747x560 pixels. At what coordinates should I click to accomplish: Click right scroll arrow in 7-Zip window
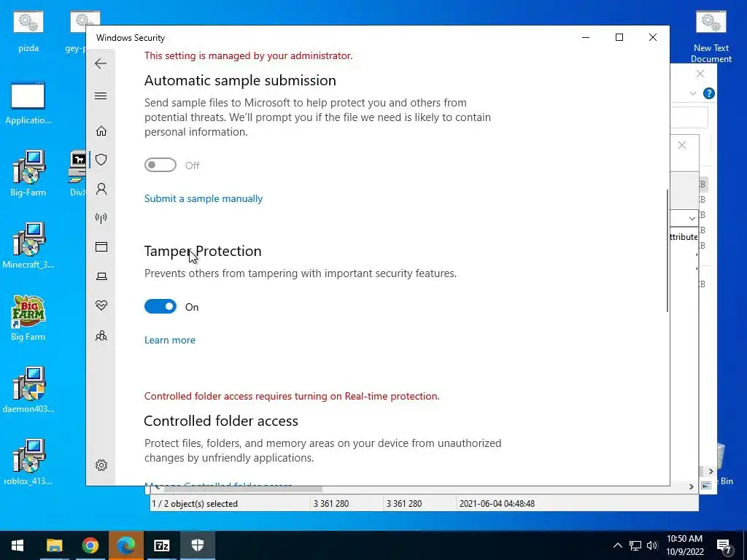pos(692,486)
